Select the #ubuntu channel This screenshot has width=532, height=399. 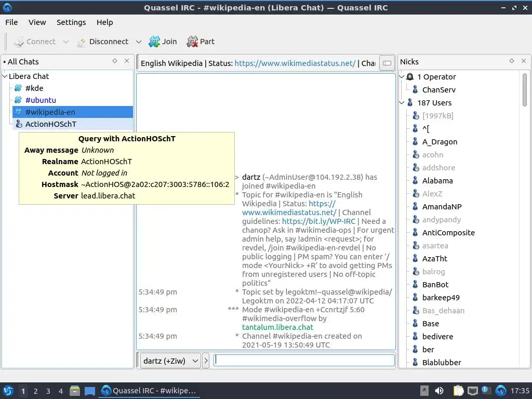click(x=41, y=100)
